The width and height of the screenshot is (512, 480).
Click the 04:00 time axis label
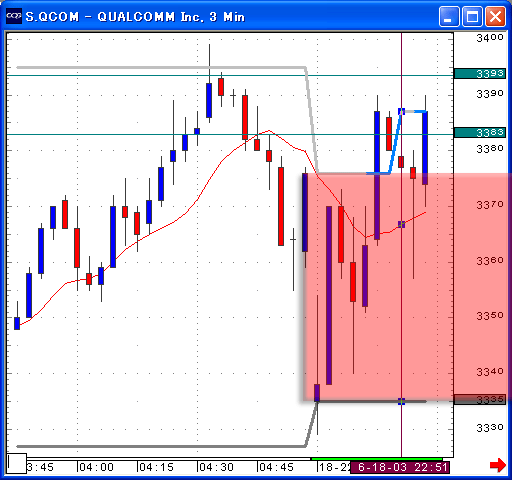tap(96, 467)
